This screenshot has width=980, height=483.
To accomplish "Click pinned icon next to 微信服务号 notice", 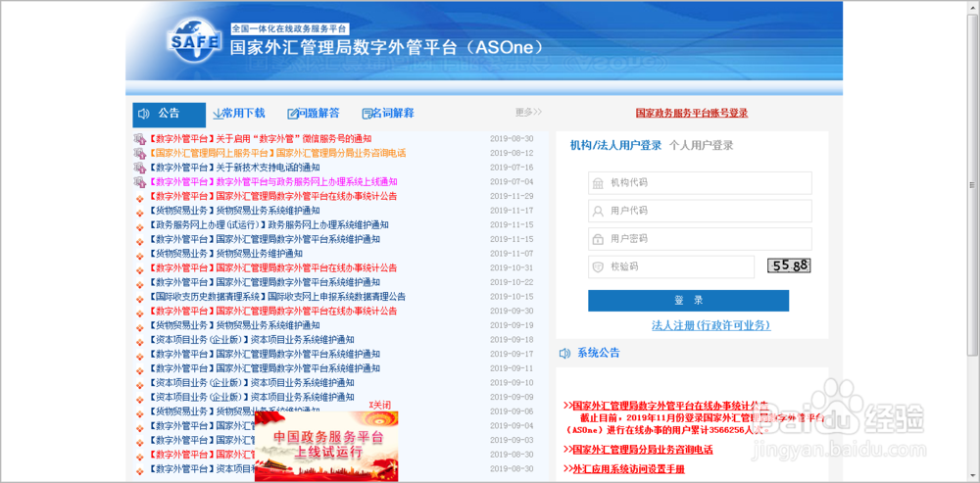I will pyautogui.click(x=139, y=139).
